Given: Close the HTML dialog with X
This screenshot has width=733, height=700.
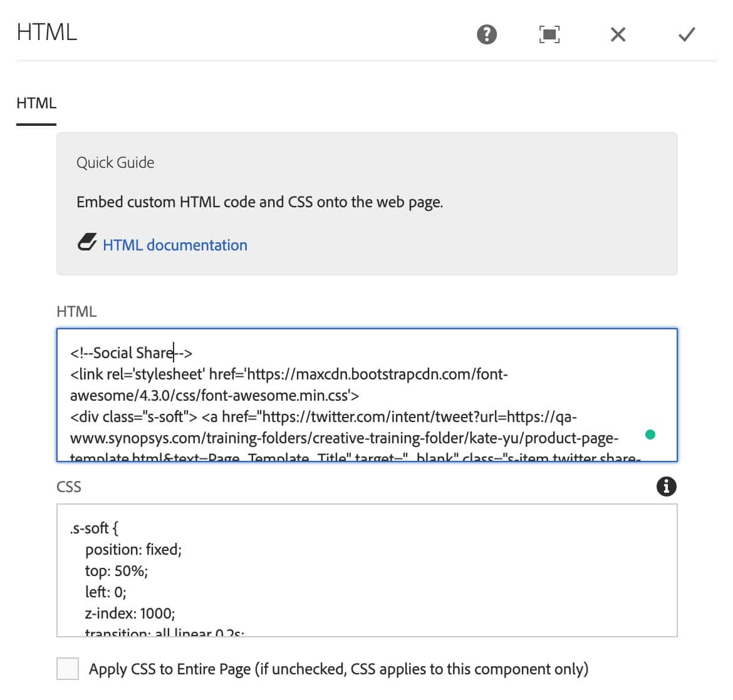Looking at the screenshot, I should tap(618, 34).
